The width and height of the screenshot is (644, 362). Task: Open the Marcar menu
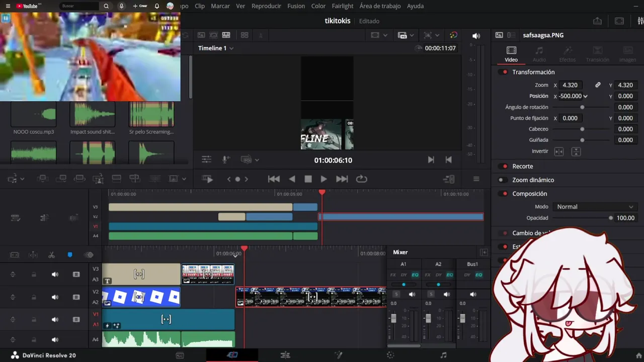[220, 6]
